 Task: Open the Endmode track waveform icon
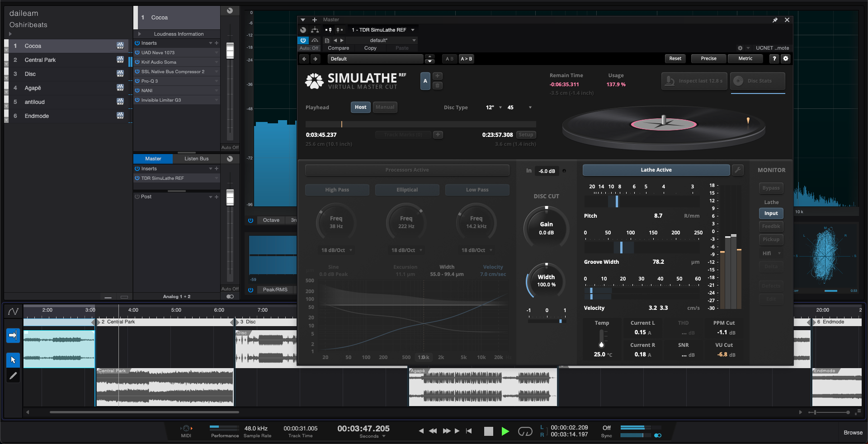pyautogui.click(x=120, y=116)
